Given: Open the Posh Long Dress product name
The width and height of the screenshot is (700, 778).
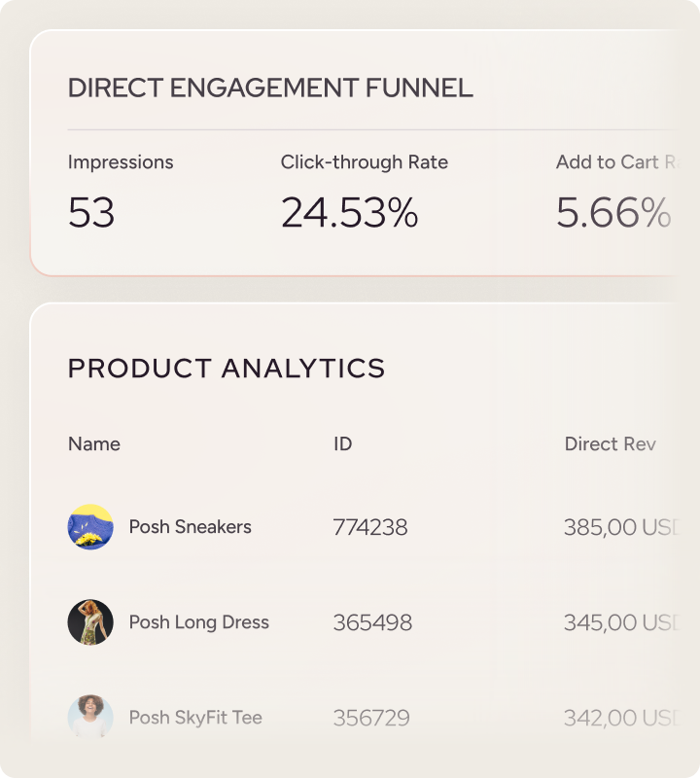Looking at the screenshot, I should pyautogui.click(x=198, y=622).
